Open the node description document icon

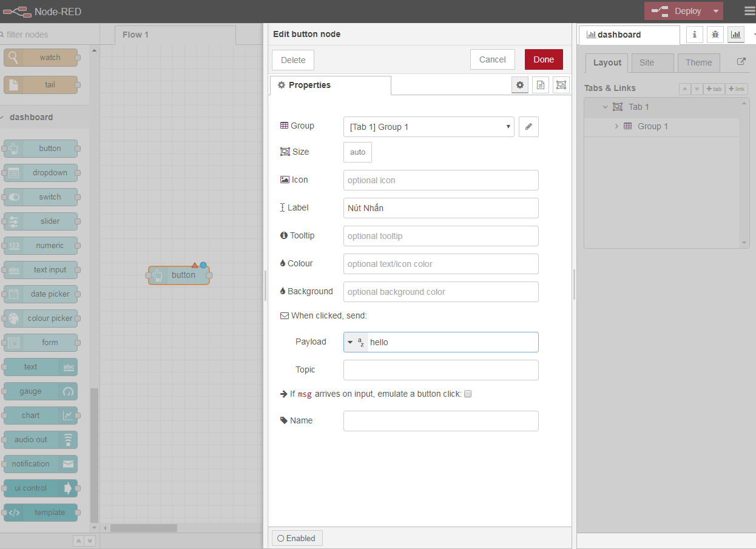pyautogui.click(x=541, y=86)
